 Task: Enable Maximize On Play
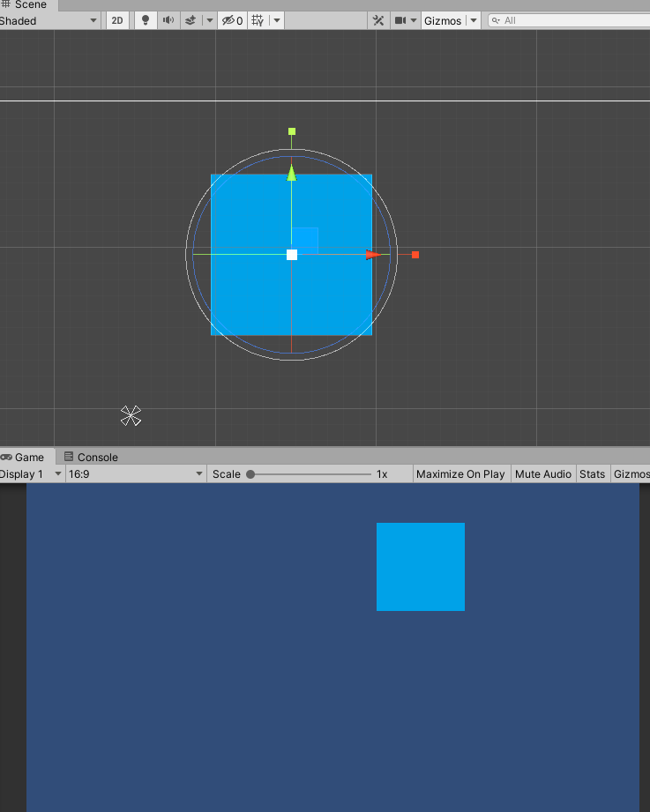click(460, 473)
